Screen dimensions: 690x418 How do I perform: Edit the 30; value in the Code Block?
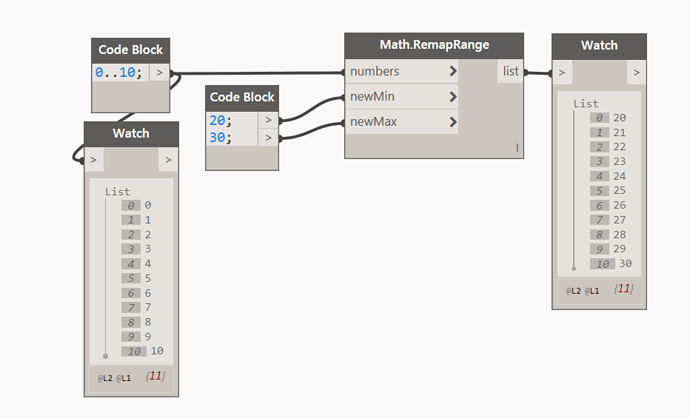coord(220,138)
